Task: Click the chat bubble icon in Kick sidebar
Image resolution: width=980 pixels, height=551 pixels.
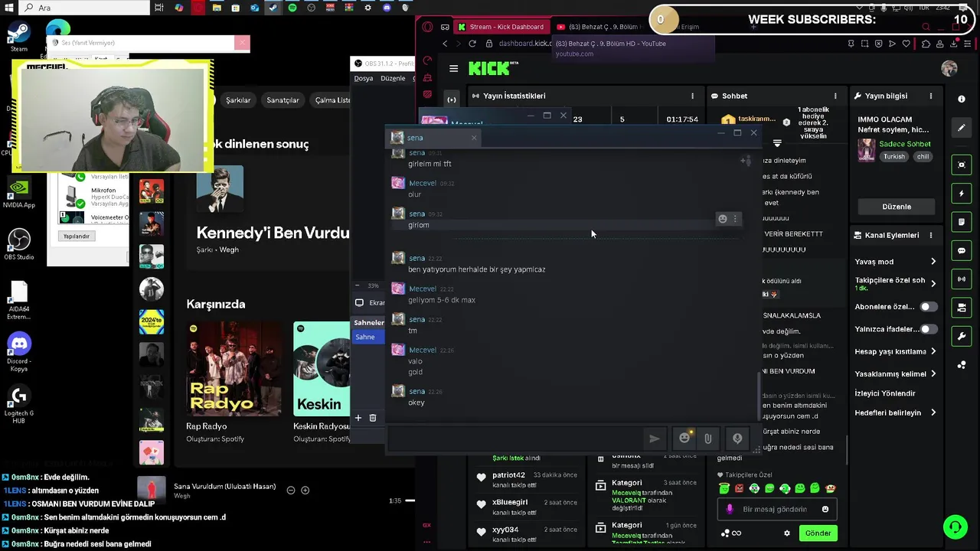Action: [x=962, y=251]
